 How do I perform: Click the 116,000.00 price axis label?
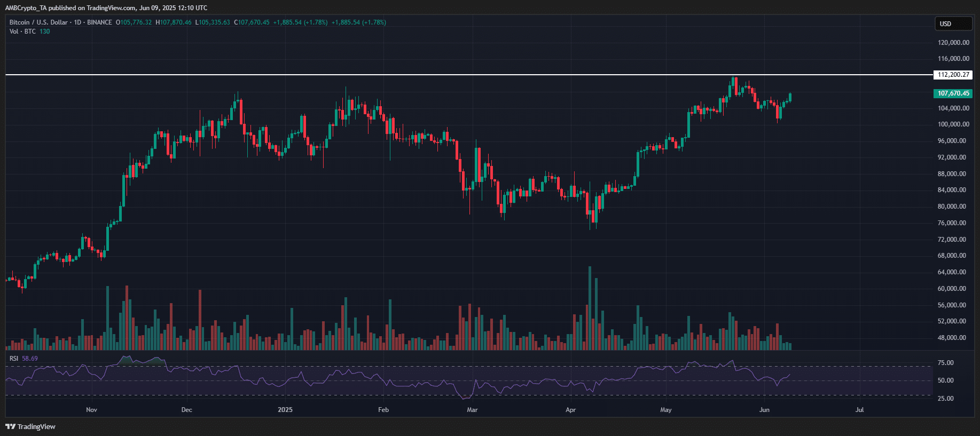click(x=953, y=59)
